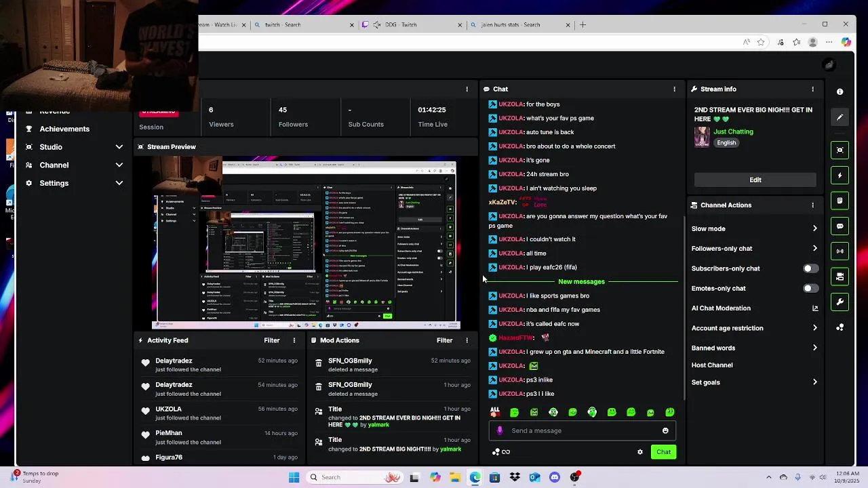Screen dimensions: 868x488
Task: Open File Explorer from the taskbar
Action: (x=455, y=477)
